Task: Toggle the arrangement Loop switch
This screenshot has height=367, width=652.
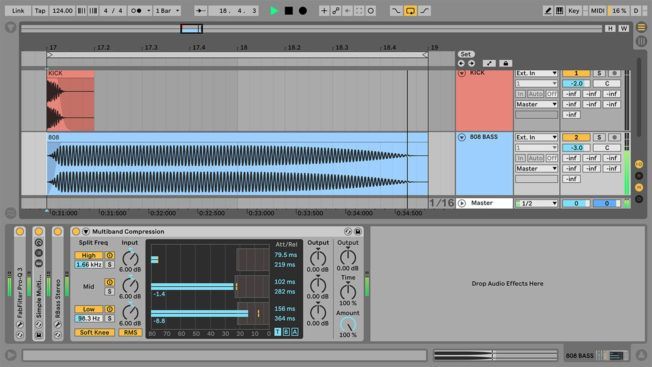Action: [410, 11]
